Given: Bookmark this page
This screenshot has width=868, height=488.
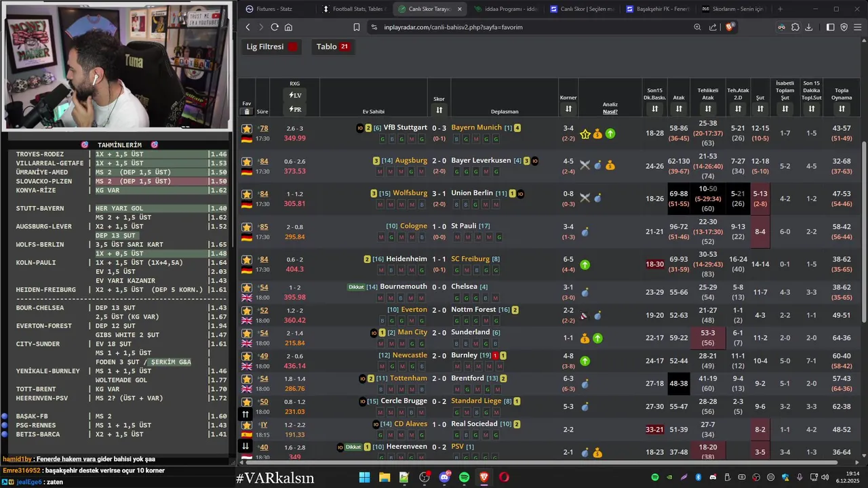Looking at the screenshot, I should coord(357,27).
